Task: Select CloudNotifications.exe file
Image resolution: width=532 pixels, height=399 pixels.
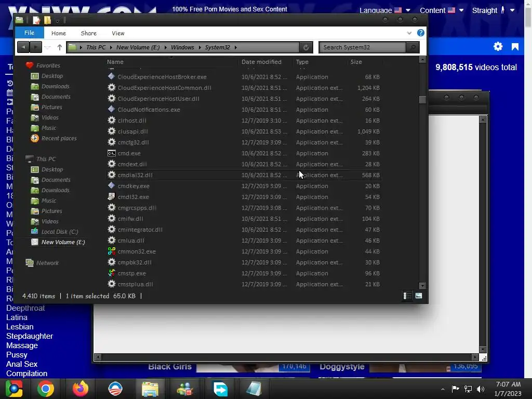Action: [149, 110]
